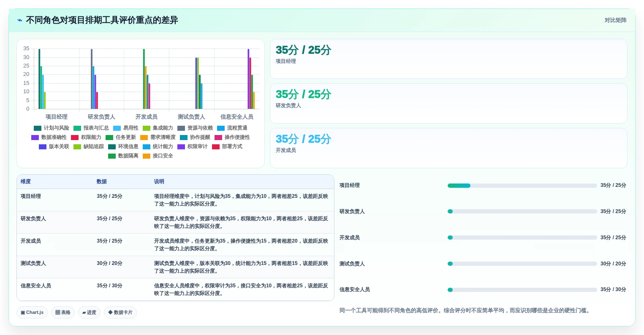Image resolution: width=644 pixels, height=335 pixels.
Task: Click the 信息安全人员 progress bar
Action: pyautogui.click(x=522, y=290)
